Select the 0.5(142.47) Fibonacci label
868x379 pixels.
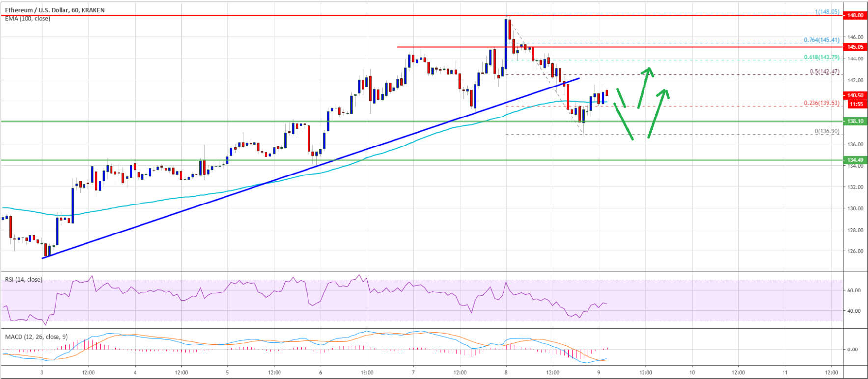pyautogui.click(x=824, y=72)
